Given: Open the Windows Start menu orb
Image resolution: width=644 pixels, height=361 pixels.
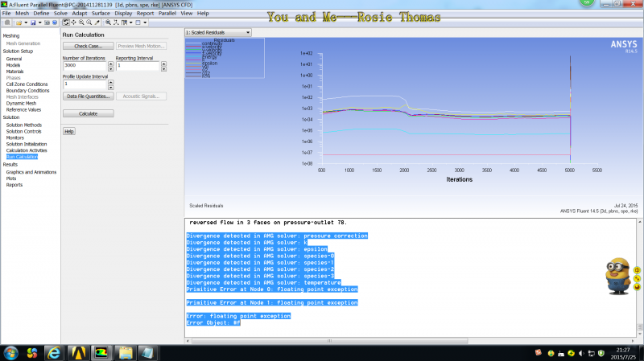Looking at the screenshot, I should point(11,352).
